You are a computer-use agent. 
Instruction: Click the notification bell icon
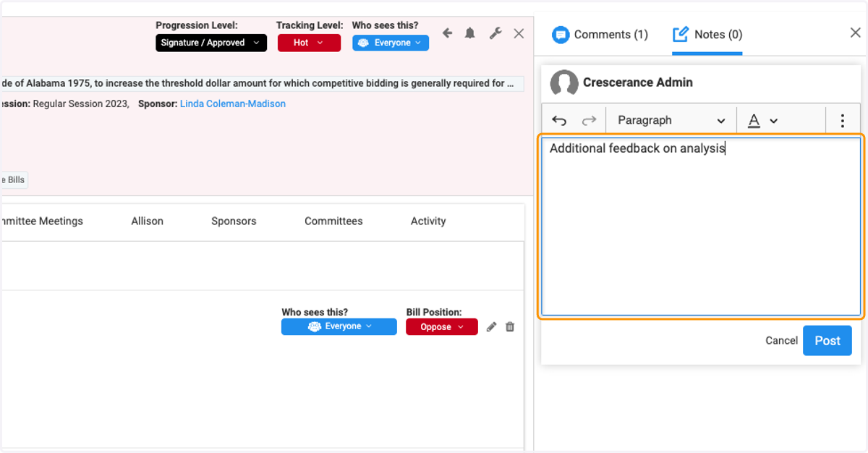tap(470, 33)
